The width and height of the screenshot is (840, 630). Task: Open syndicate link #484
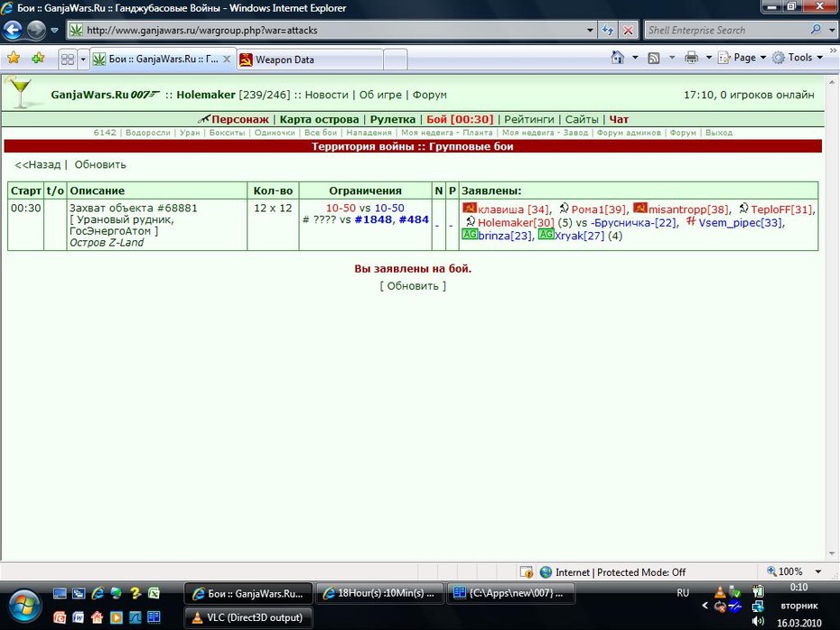(414, 219)
